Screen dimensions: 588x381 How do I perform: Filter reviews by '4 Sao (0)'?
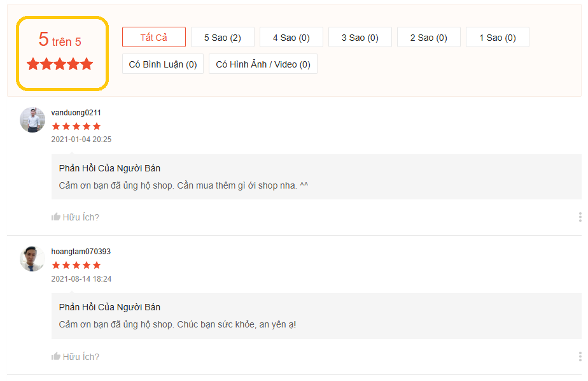pos(291,38)
